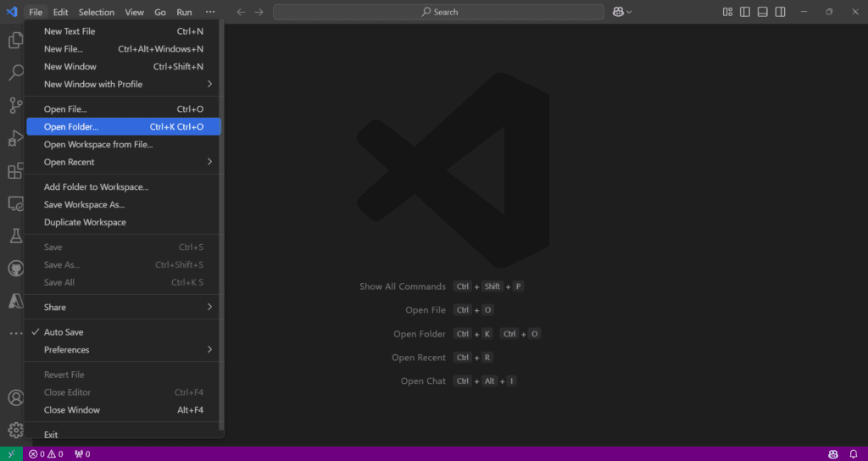
Task: Expand the Share submenu
Action: 124,307
